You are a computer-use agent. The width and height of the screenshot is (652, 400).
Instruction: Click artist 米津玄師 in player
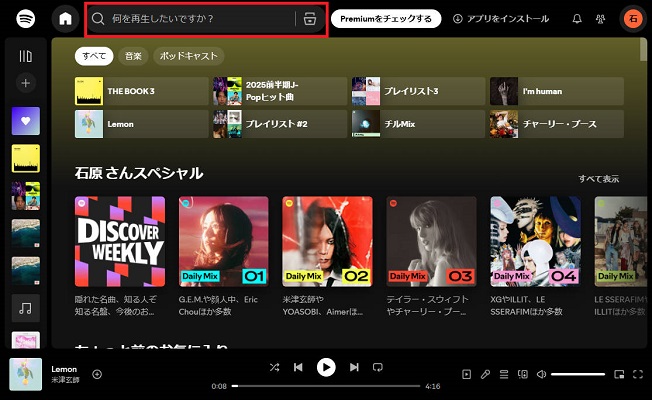click(65, 380)
